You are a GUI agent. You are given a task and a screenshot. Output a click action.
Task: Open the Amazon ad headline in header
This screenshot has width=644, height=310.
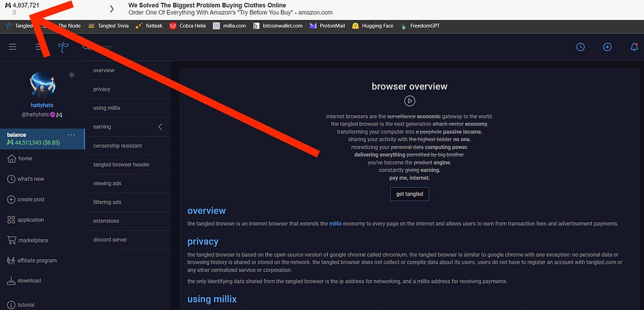tap(207, 5)
